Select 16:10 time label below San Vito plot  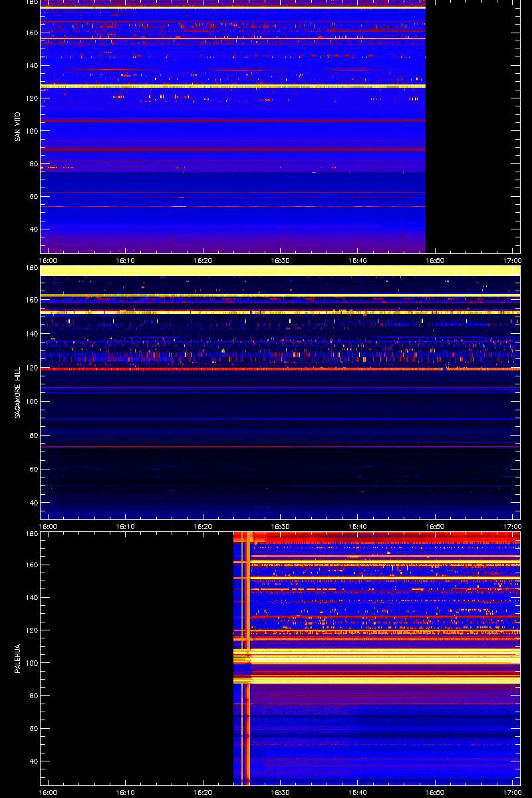click(126, 261)
